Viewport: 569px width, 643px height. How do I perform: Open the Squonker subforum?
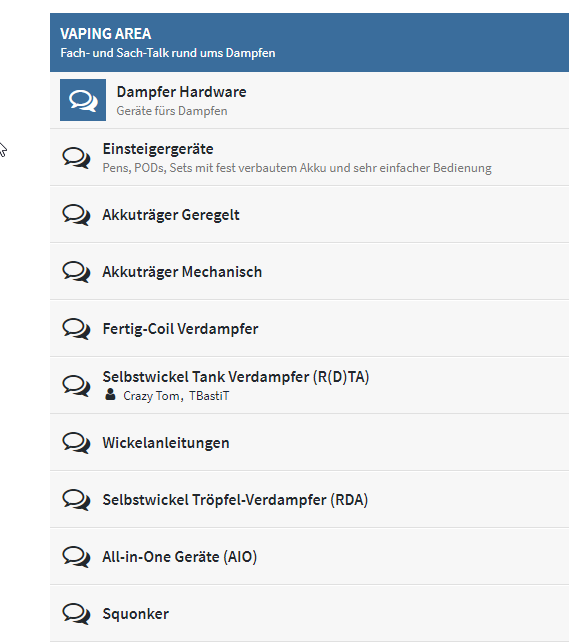(136, 614)
